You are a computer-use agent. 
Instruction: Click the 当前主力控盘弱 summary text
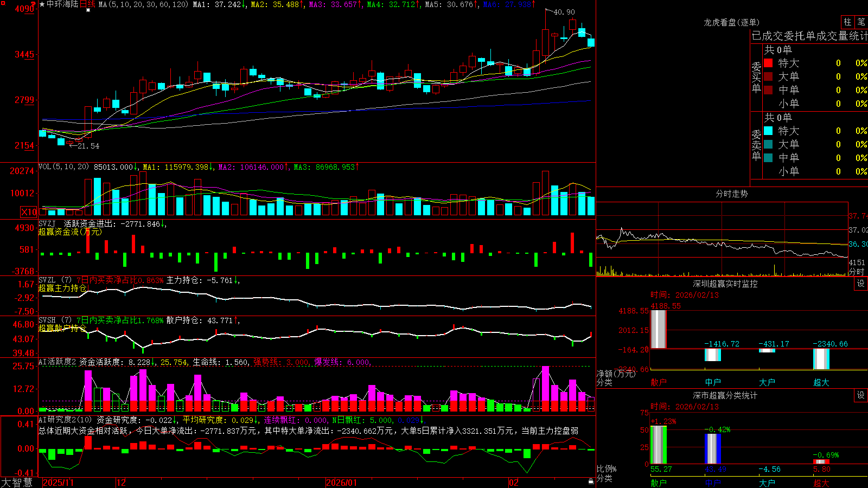pos(550,431)
